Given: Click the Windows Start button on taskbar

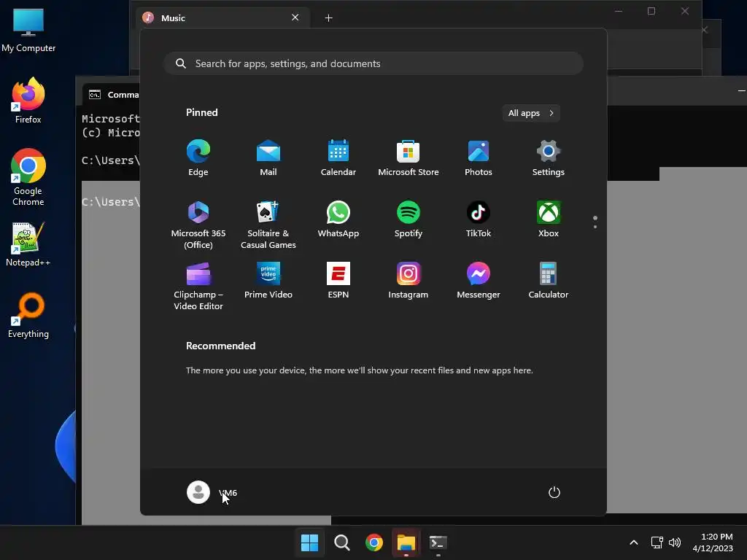Looking at the screenshot, I should tap(309, 542).
